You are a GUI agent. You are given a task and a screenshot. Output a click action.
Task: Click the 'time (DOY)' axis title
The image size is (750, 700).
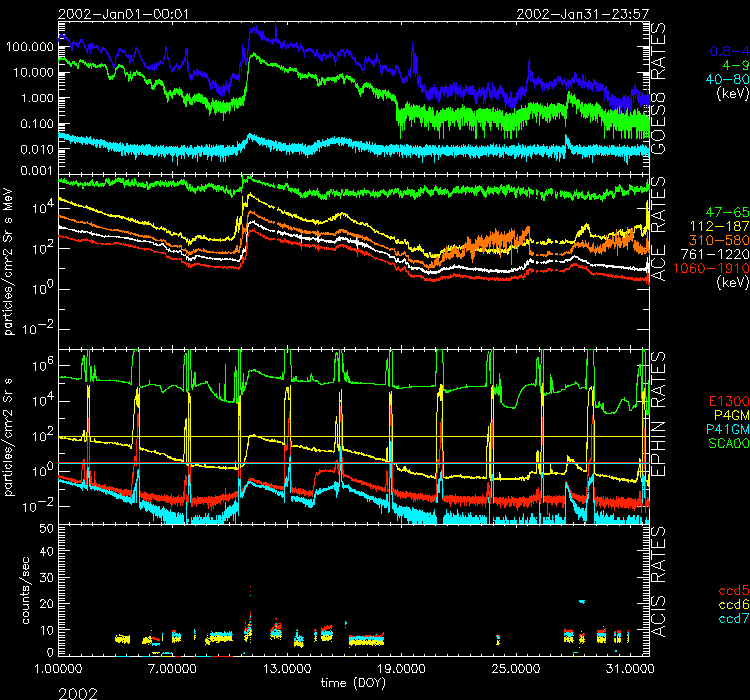[347, 681]
